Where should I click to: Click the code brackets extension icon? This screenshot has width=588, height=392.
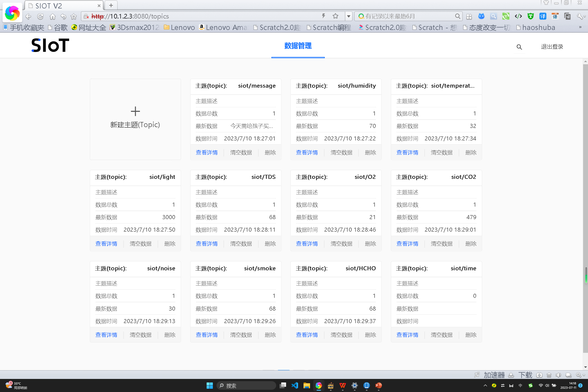(518, 16)
